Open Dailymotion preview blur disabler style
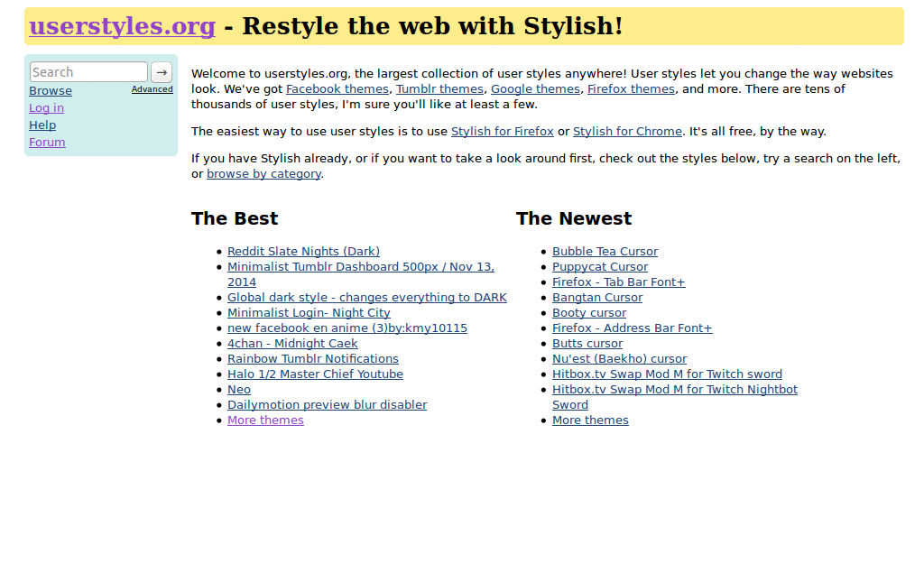This screenshot has width=924, height=582. point(327,404)
